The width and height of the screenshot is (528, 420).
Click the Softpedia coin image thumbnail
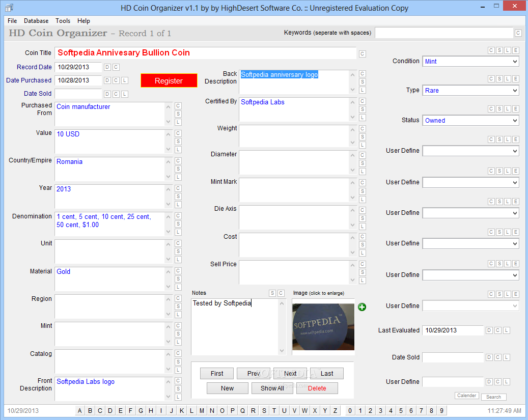coord(323,327)
